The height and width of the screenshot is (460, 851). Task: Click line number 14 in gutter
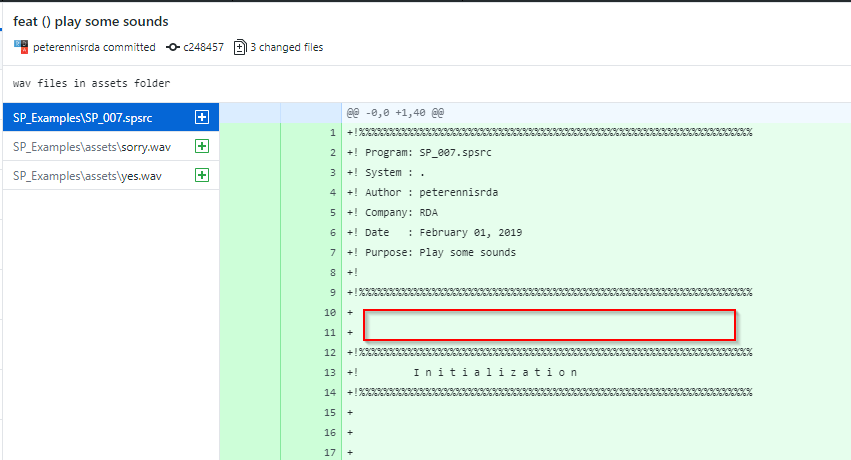pyautogui.click(x=330, y=393)
